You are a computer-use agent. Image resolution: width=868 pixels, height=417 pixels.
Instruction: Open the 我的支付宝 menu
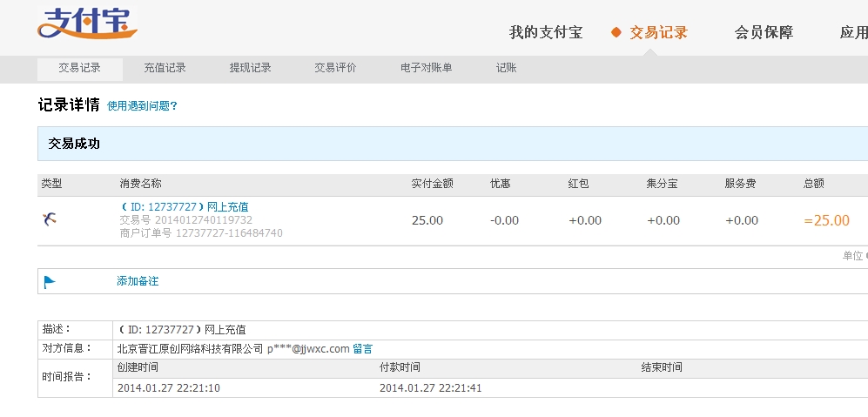tap(546, 33)
